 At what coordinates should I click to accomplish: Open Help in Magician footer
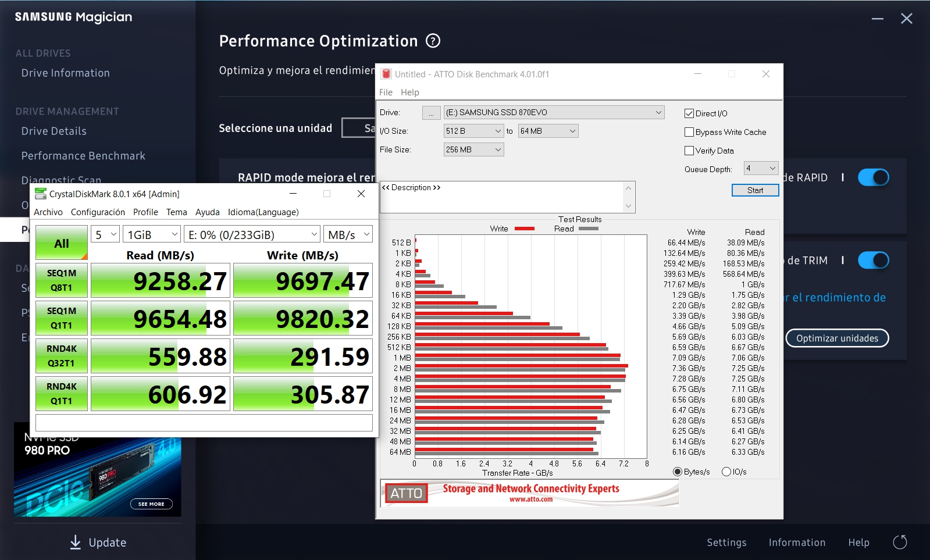click(x=858, y=542)
